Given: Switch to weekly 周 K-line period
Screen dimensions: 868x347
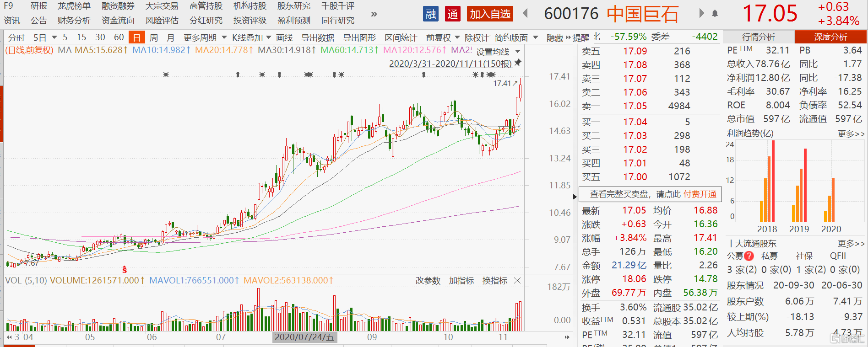Looking at the screenshot, I should coord(154,37).
